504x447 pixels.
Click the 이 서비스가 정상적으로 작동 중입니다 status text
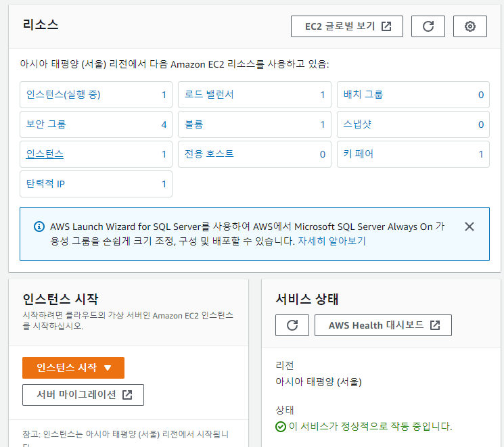(x=370, y=427)
